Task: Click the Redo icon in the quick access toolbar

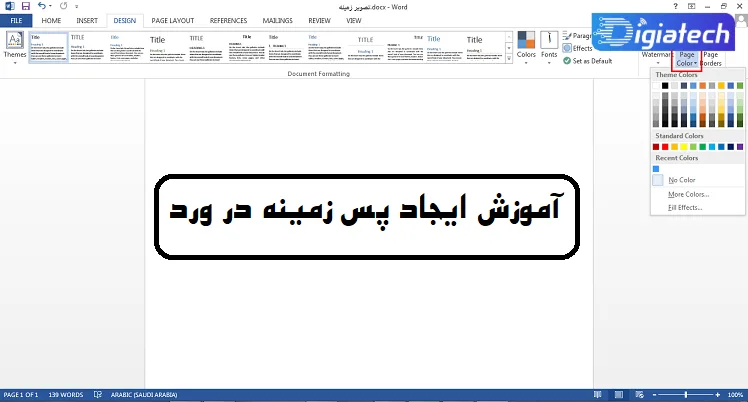Action: point(63,6)
